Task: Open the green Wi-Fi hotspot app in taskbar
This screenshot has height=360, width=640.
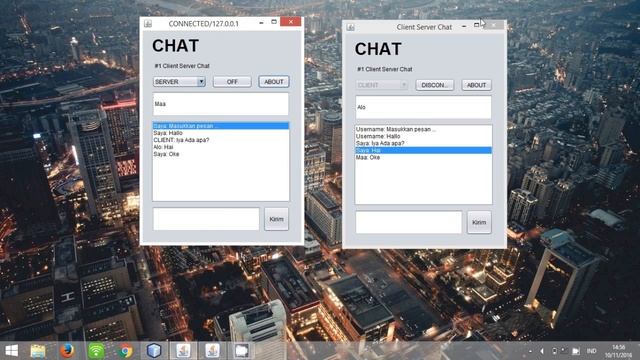Action: pos(96,351)
